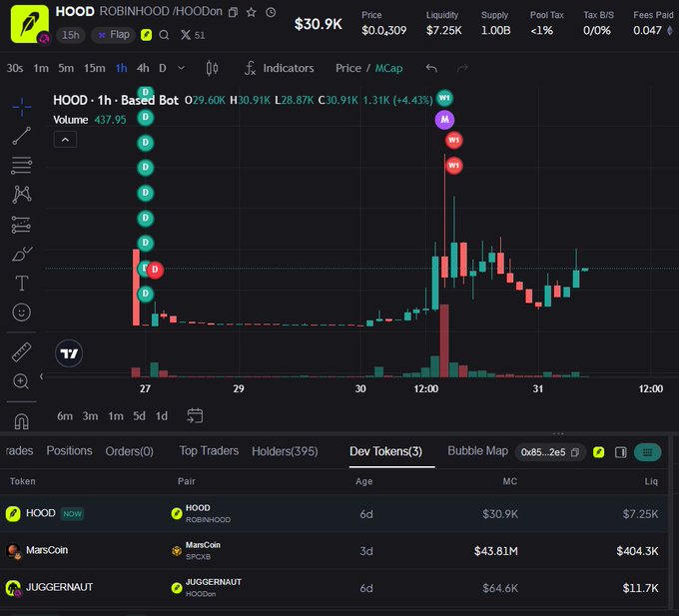This screenshot has height=616, width=679.
Task: Select the trend line drawing tool
Action: point(22,136)
